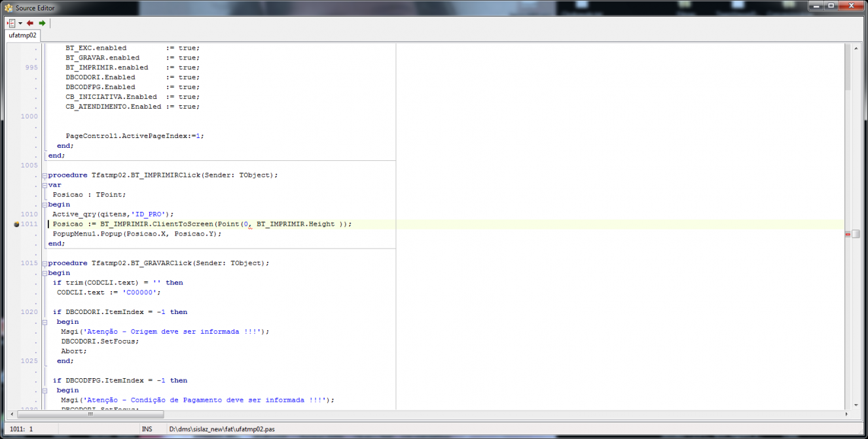
Task: Place cursor on 'Posicao : TPoint;' line
Action: tap(89, 194)
